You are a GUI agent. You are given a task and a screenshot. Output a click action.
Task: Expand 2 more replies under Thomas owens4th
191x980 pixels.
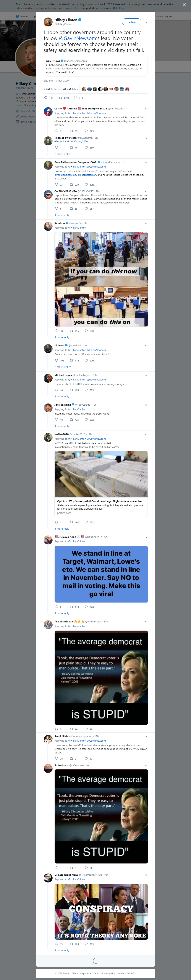tap(63, 154)
